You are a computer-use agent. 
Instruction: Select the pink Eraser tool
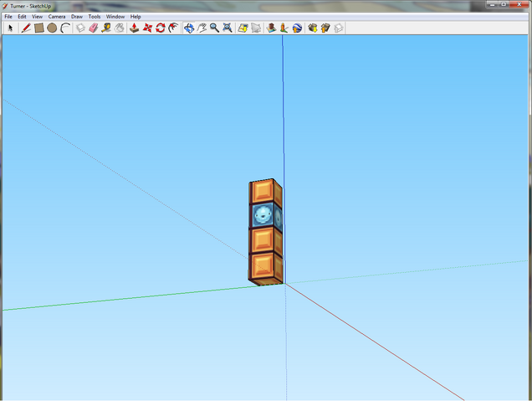pyautogui.click(x=94, y=28)
